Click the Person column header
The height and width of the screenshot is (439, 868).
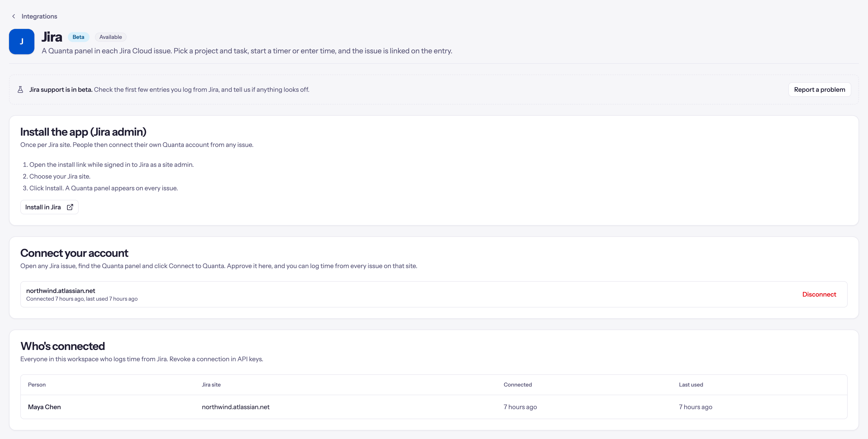[x=37, y=385]
